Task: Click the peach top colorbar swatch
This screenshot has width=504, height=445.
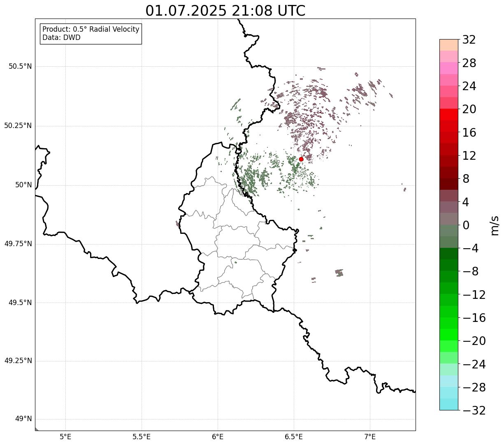Action: coord(449,45)
